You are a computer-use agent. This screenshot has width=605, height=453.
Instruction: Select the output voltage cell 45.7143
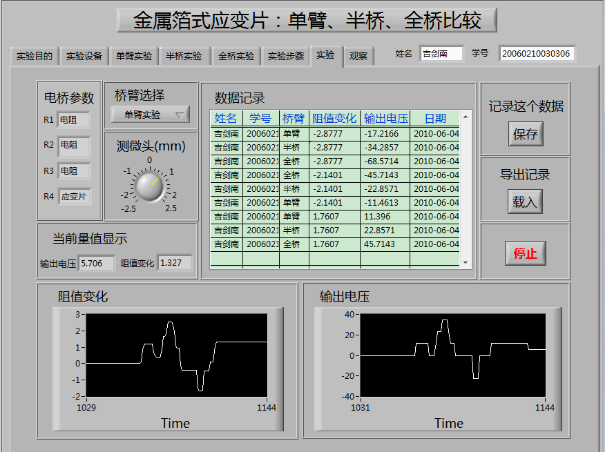pyautogui.click(x=385, y=244)
